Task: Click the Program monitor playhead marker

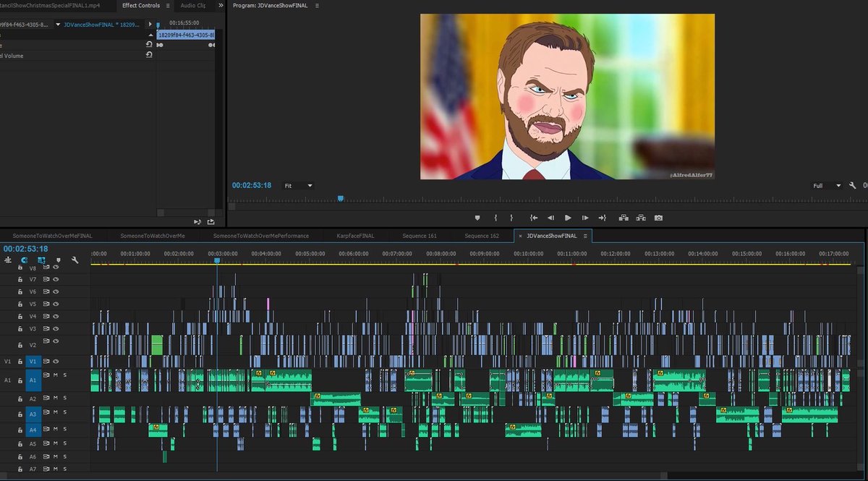Action: 341,198
